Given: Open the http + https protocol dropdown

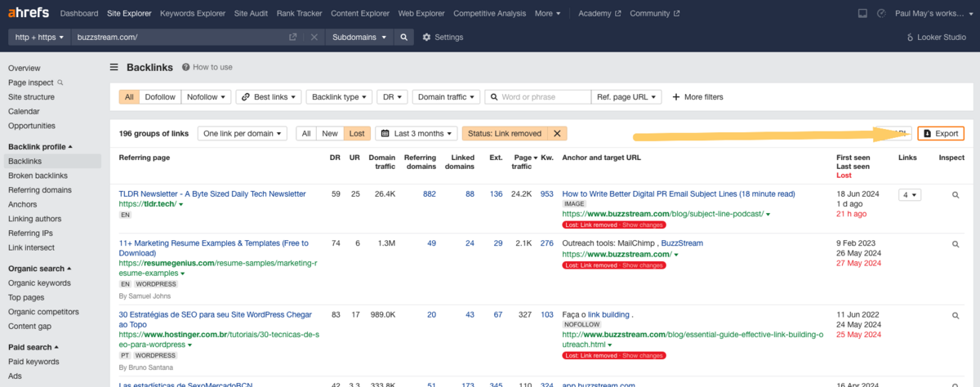Looking at the screenshot, I should pos(38,38).
